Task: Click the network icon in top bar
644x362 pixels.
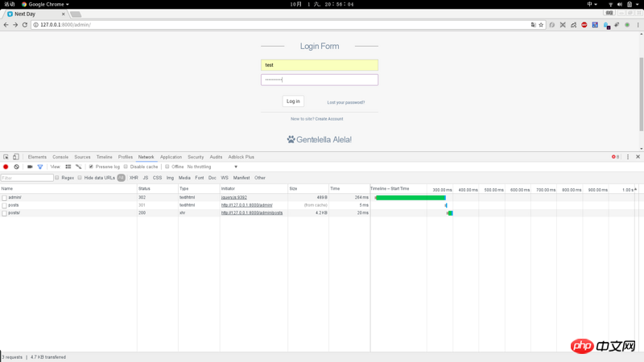Action: point(611,4)
